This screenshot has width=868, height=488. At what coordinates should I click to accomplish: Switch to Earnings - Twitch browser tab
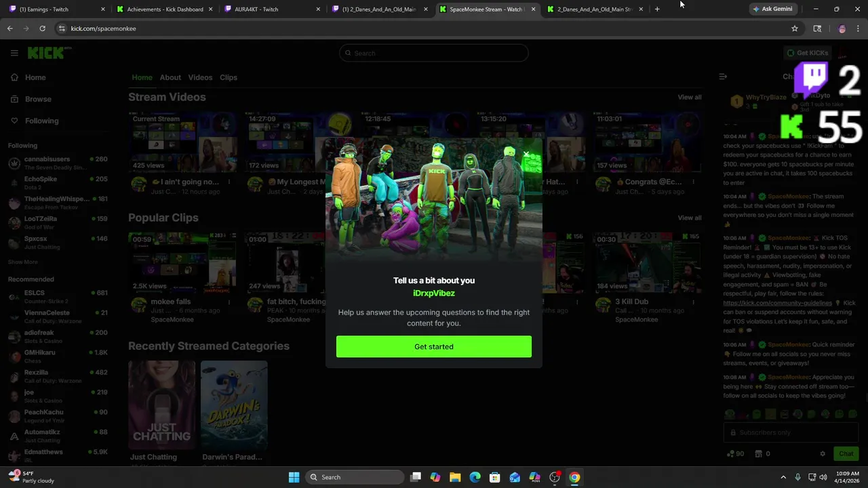click(x=57, y=9)
